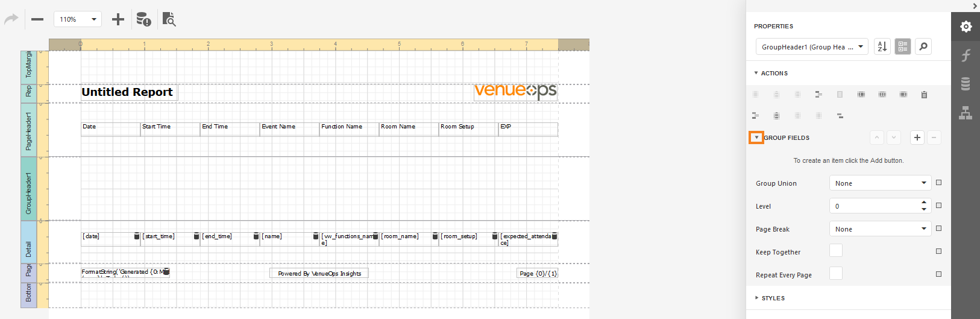Select the PageHeader1 band tab

click(28, 130)
